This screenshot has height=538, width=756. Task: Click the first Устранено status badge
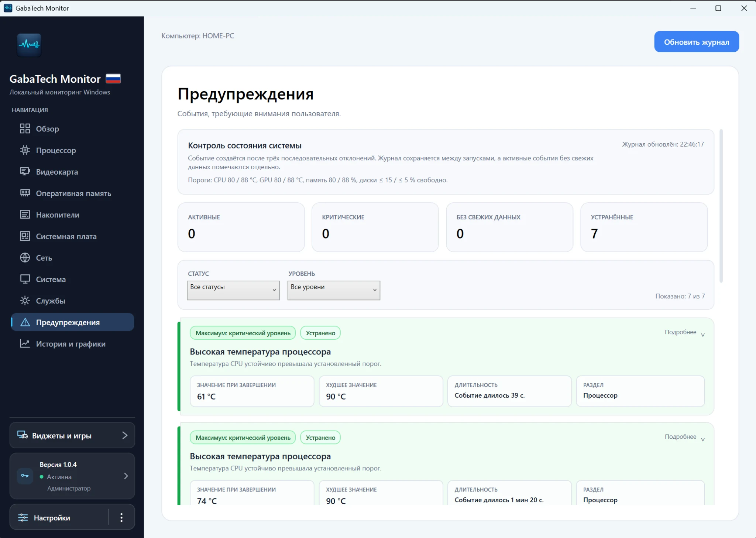320,333
